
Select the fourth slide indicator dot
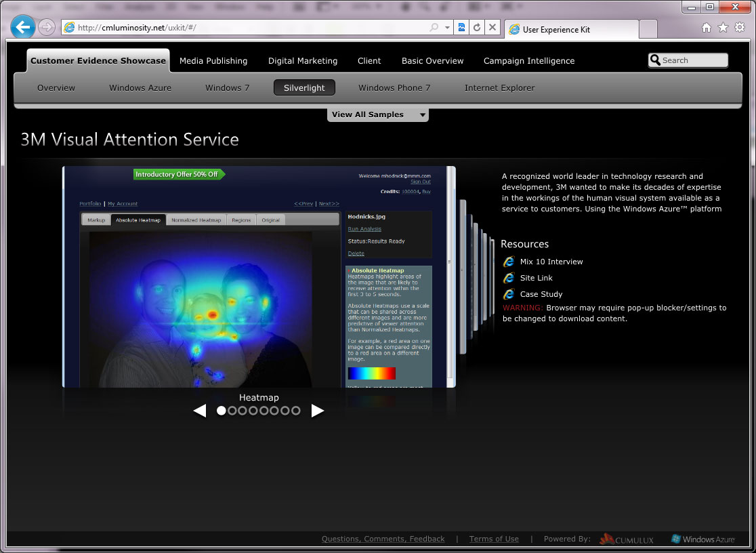(253, 411)
